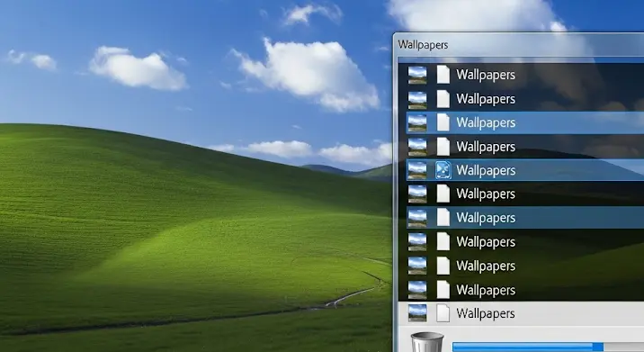Click the page icon in the sixth list row
Screen dimensions: 644x352
(443, 194)
